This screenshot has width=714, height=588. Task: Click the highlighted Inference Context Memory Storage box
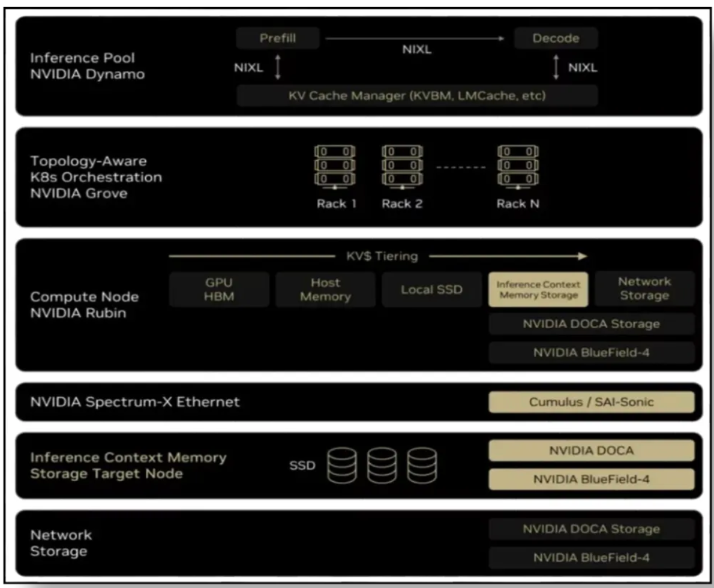click(x=538, y=289)
